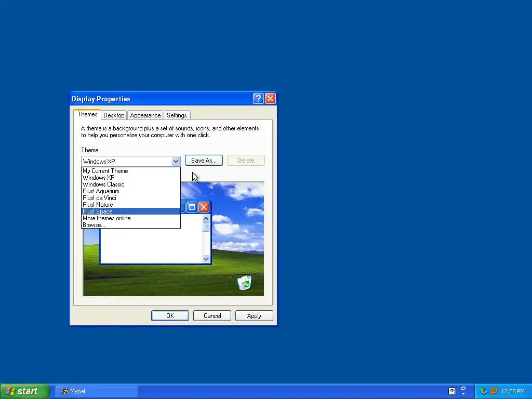Click the 'Theme:' label text
Viewport: 532px width, 399px height.
[x=90, y=150]
